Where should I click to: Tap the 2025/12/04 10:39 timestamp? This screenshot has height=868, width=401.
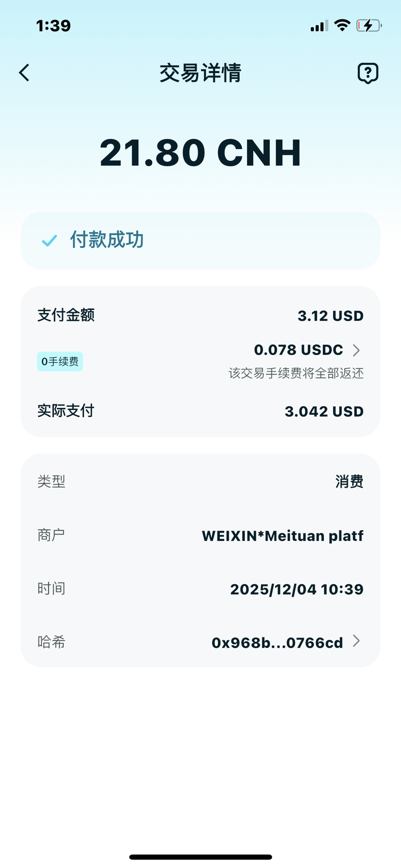(x=296, y=589)
